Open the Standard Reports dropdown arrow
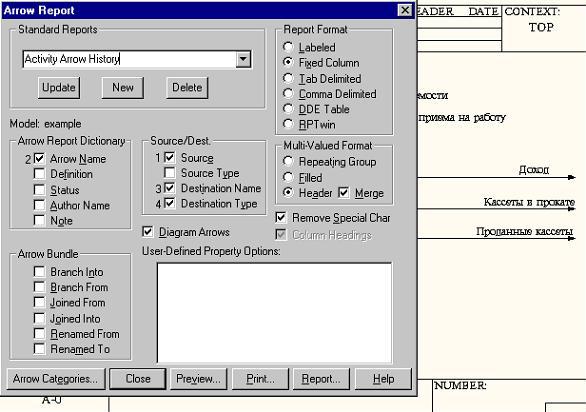This screenshot has width=586, height=412. [x=243, y=59]
